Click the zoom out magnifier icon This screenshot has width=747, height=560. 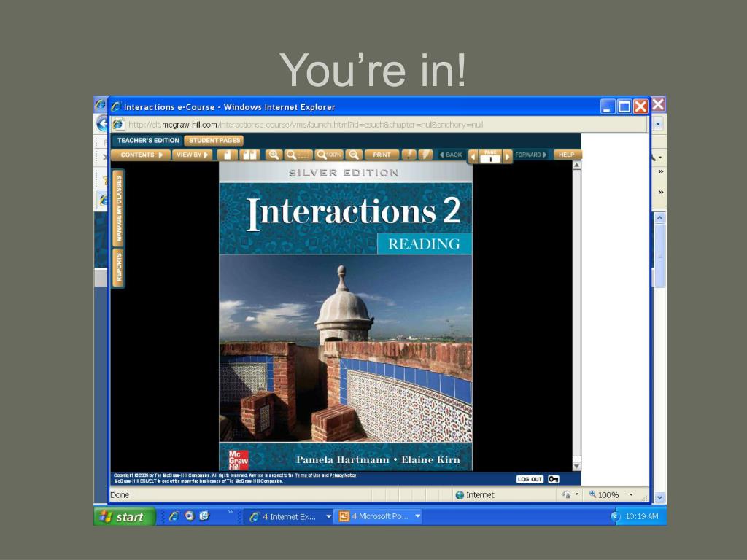pos(354,155)
